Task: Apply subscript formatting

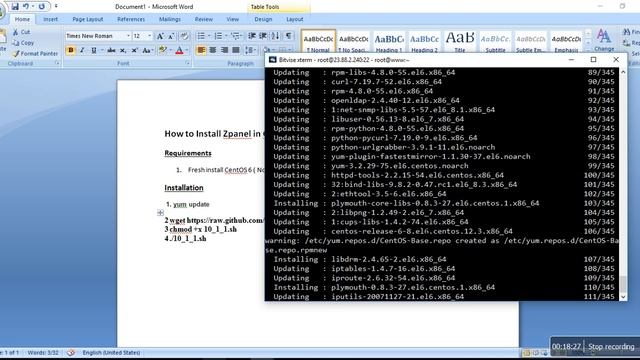Action: [122, 50]
